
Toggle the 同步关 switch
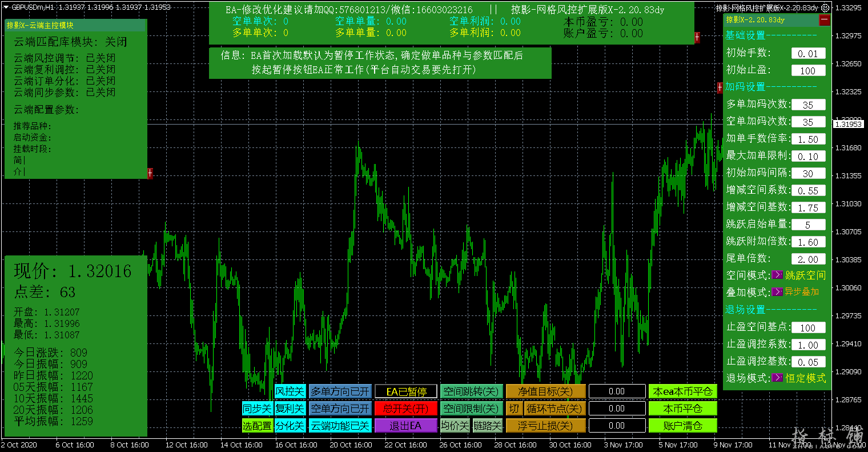(x=256, y=409)
